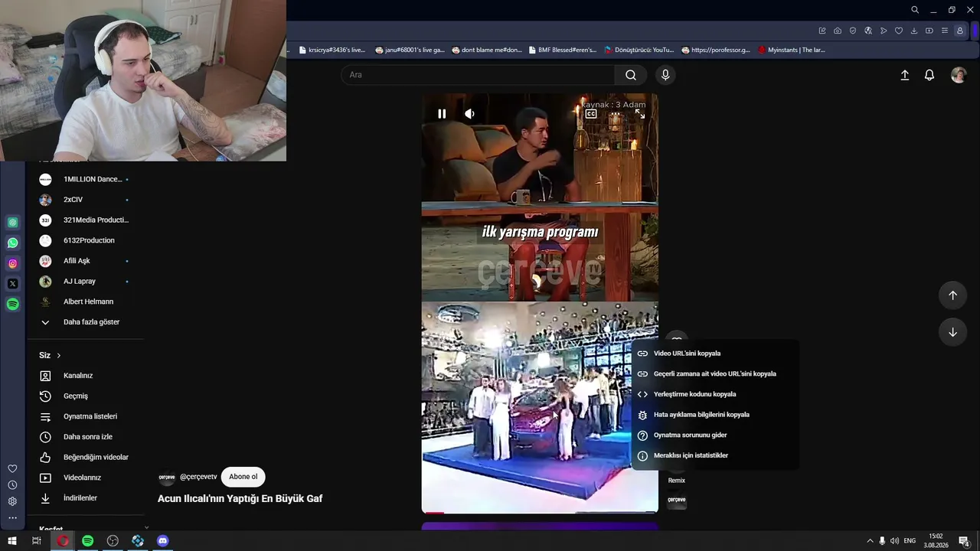Expand subscriptions with 'Daha fazla göster'
980x551 pixels.
pos(86,322)
